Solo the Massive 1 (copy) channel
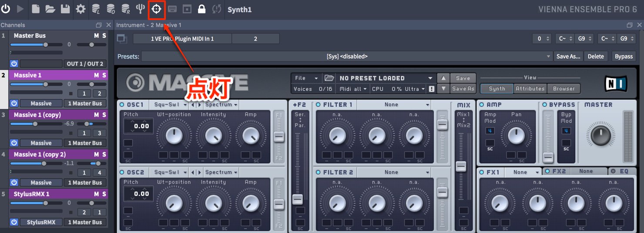This screenshot has width=644, height=233. (x=104, y=115)
